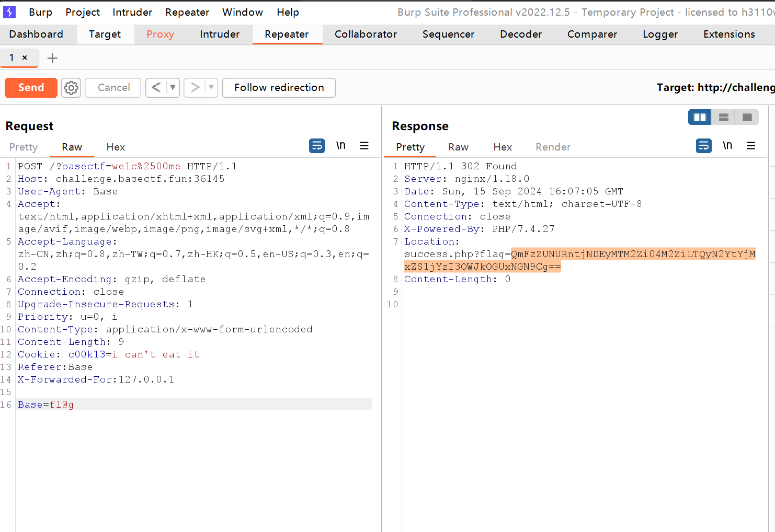Viewport: 775px width, 532px height.
Task: Switch to the Decoder tab
Action: [521, 34]
